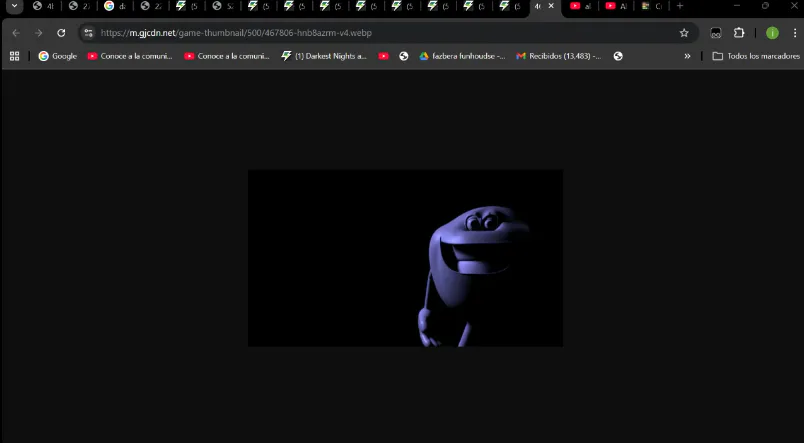The width and height of the screenshot is (804, 443).
Task: Expand the tab search dropdown arrow
Action: 14,6
